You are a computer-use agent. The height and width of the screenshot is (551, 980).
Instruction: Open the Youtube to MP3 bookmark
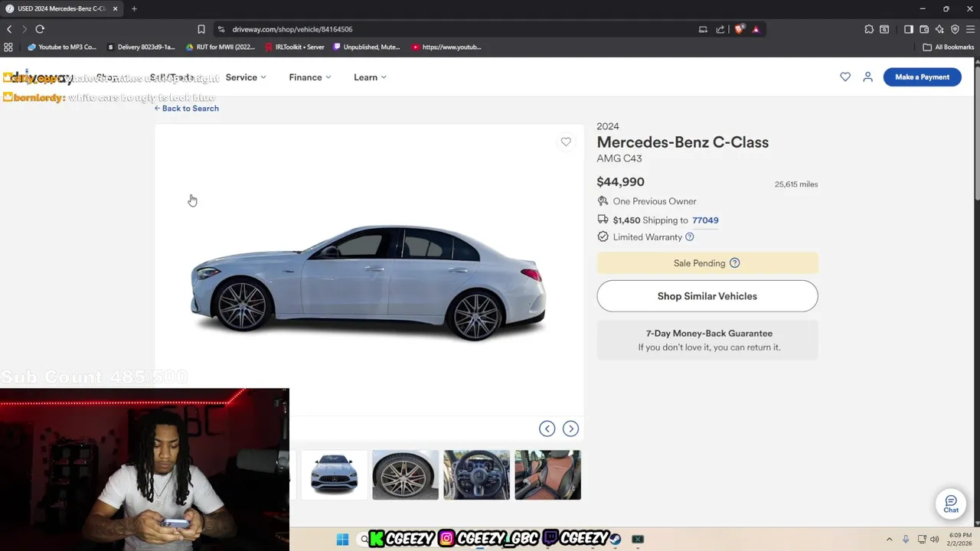pyautogui.click(x=61, y=47)
